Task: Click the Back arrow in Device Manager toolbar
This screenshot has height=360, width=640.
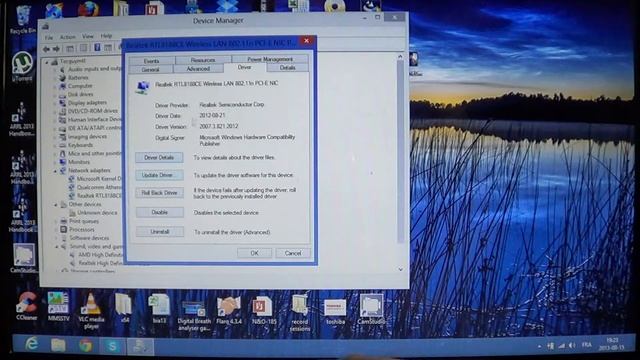Action: click(x=46, y=49)
